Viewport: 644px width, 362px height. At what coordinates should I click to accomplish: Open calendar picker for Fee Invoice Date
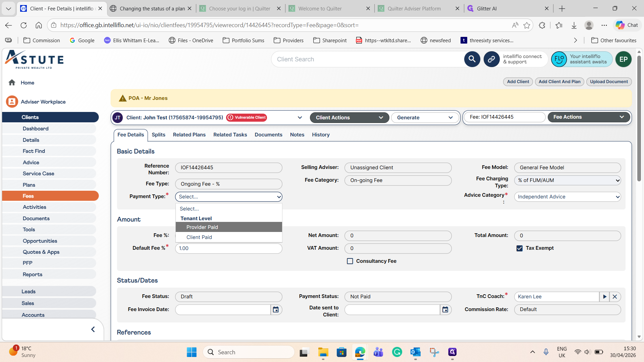[276, 310]
